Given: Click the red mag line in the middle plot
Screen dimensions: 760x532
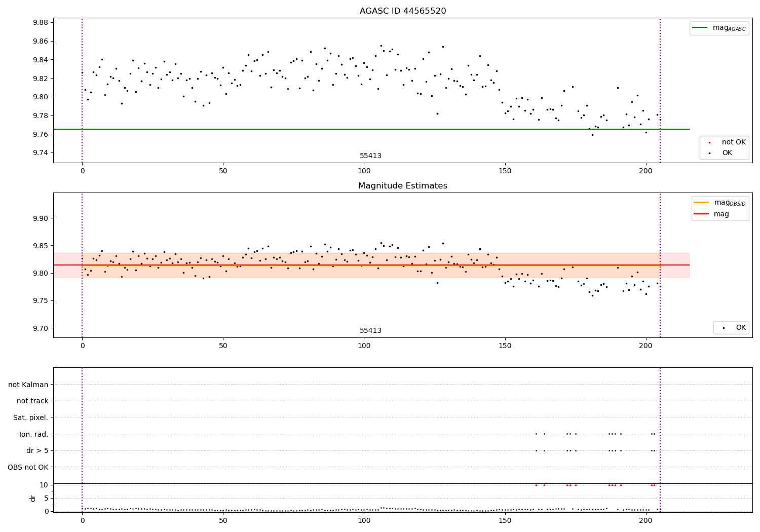Looking at the screenshot, I should (x=371, y=265).
